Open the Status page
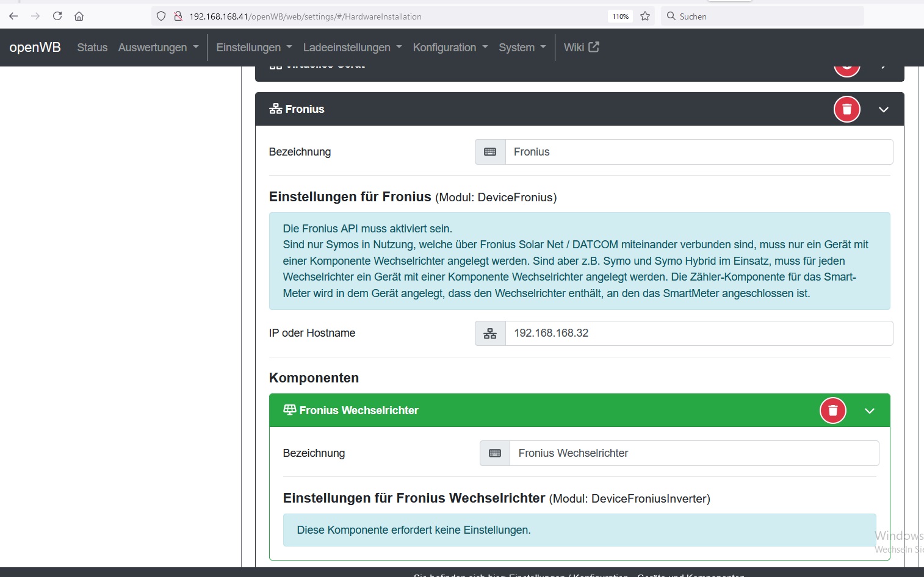The width and height of the screenshot is (924, 577). click(x=92, y=48)
